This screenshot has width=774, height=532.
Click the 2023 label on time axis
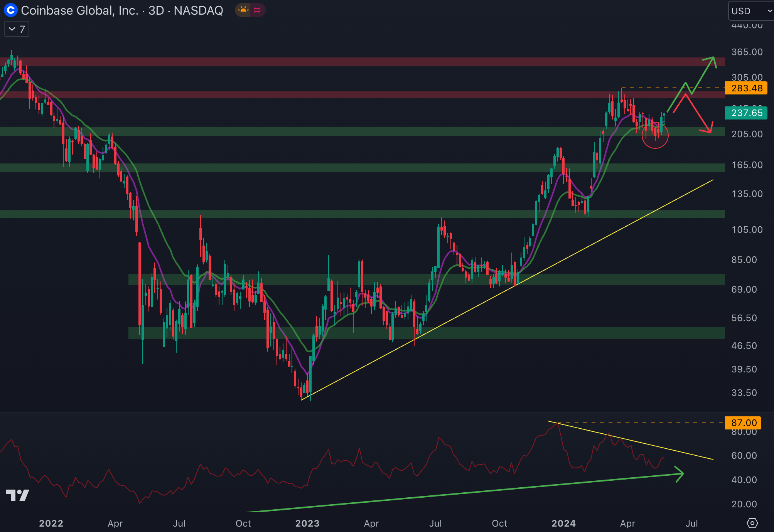coord(307,523)
